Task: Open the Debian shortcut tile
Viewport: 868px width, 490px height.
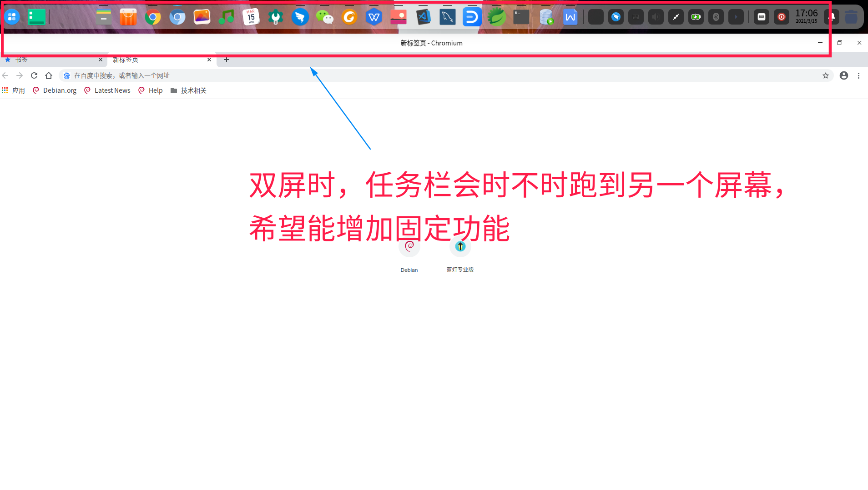Action: click(x=409, y=255)
